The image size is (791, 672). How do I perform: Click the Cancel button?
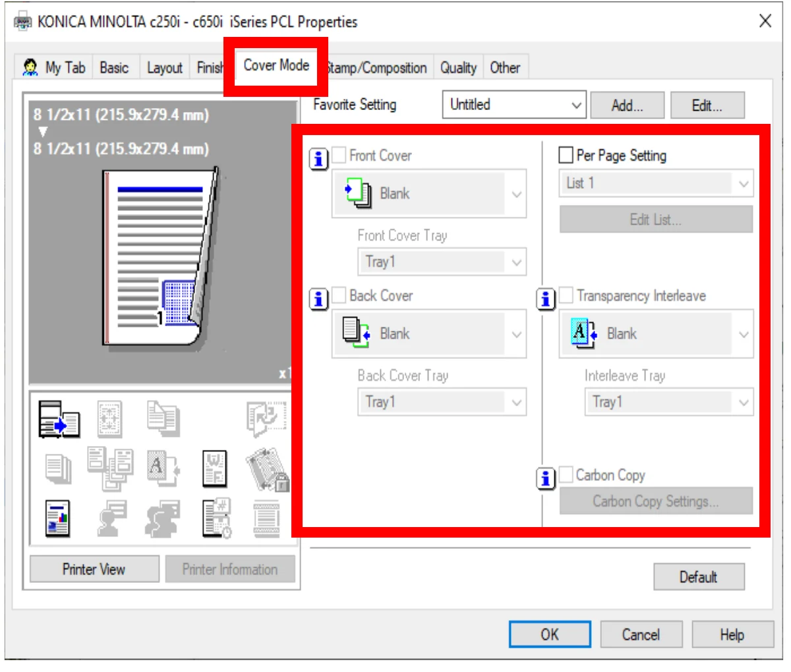tap(641, 634)
